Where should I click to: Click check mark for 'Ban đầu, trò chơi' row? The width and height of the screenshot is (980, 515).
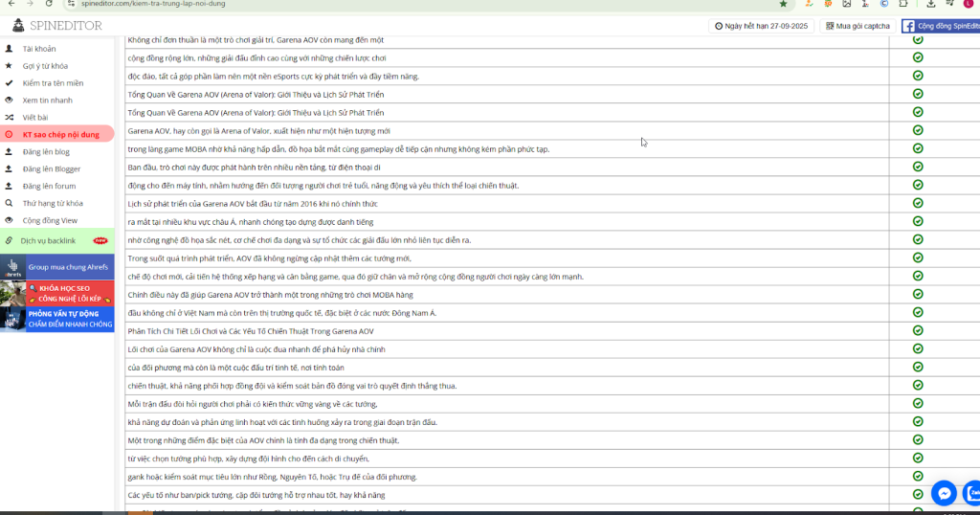click(x=918, y=167)
